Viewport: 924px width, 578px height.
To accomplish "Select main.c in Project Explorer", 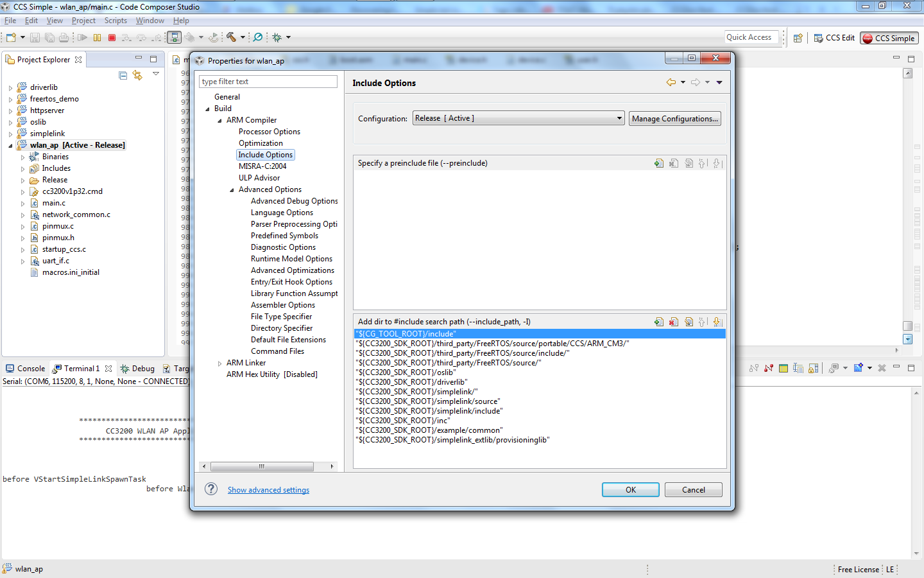I will (x=54, y=203).
